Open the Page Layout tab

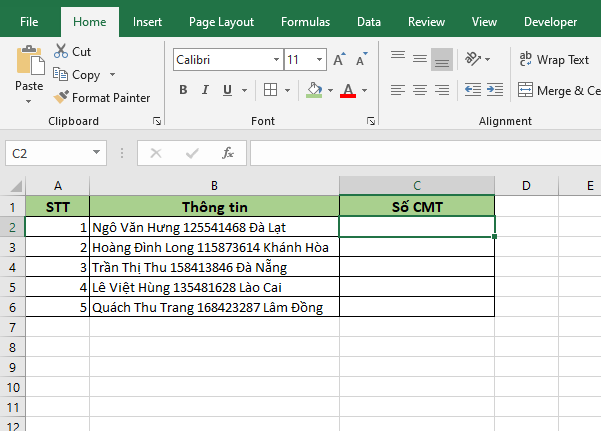pyautogui.click(x=221, y=21)
